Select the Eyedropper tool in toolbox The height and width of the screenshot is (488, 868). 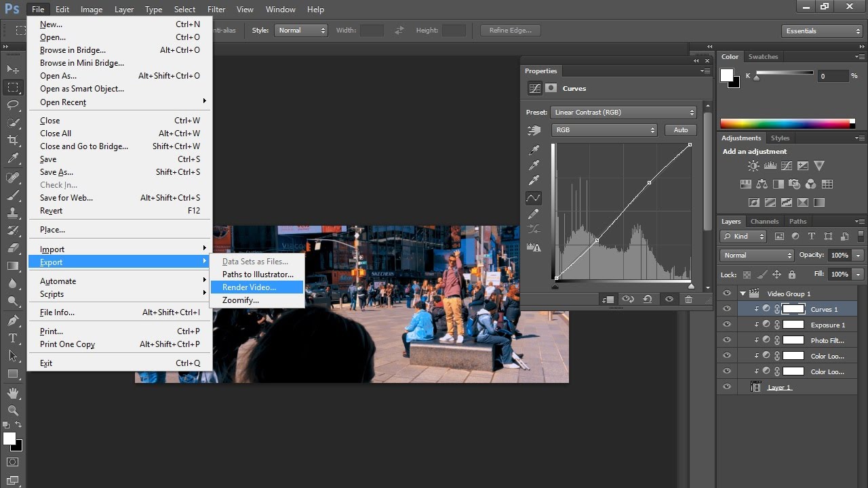tap(13, 159)
